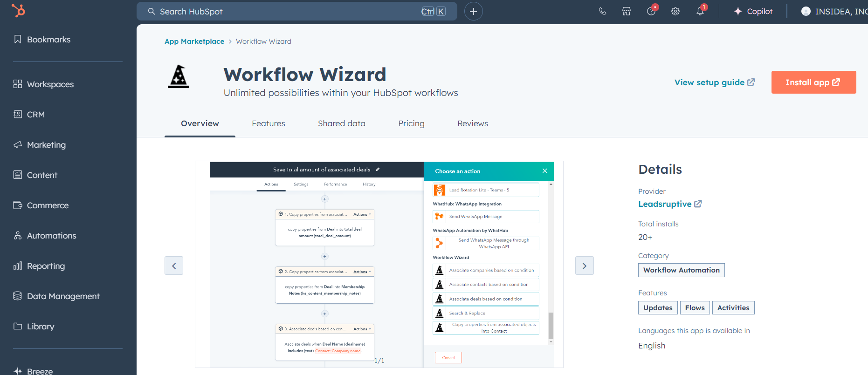Switch to the Pricing tab

click(411, 123)
